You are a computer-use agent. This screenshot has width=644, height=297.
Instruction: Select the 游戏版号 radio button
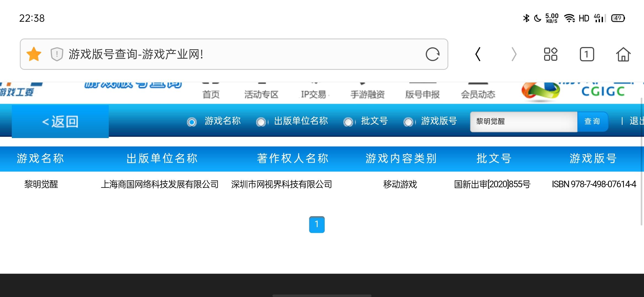408,122
